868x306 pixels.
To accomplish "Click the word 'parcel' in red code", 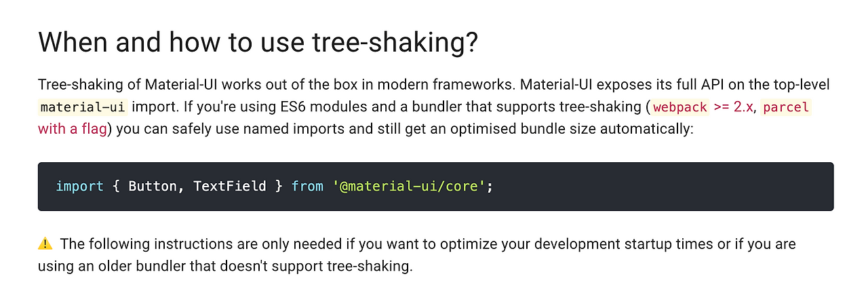I will pyautogui.click(x=786, y=107).
